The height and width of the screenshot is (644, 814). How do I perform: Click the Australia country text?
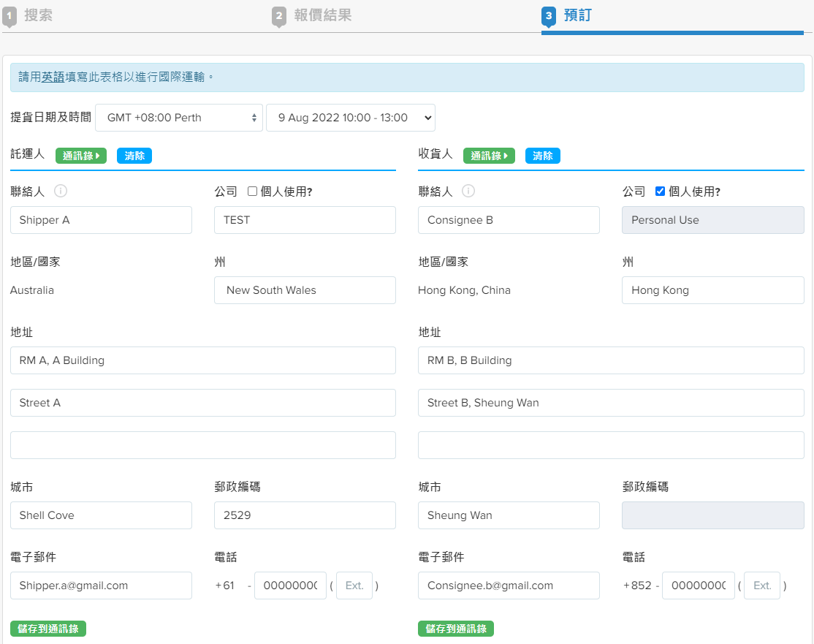click(x=32, y=290)
